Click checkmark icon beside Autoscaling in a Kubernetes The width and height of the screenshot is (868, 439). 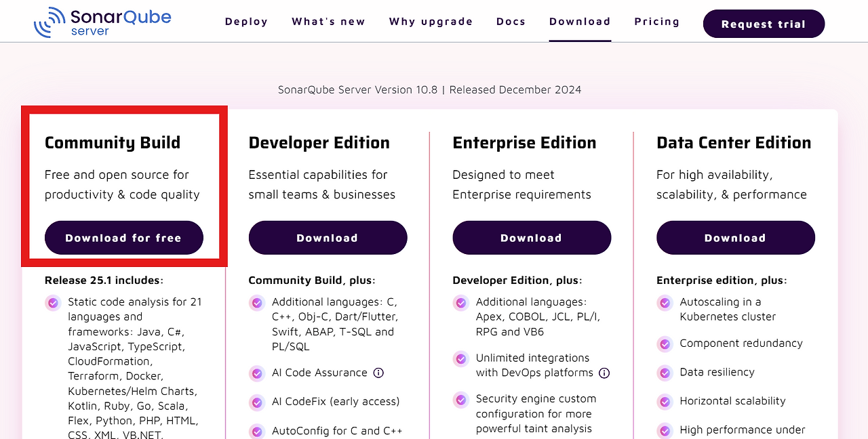(x=665, y=303)
